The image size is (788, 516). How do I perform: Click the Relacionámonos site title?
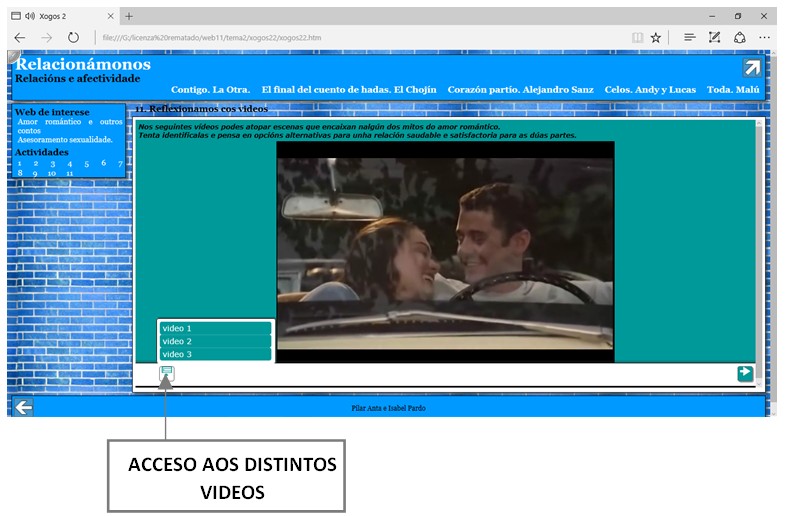click(x=83, y=64)
